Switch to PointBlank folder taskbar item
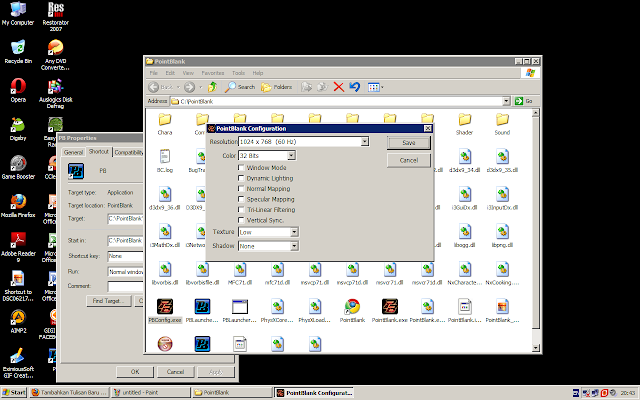 [233, 392]
